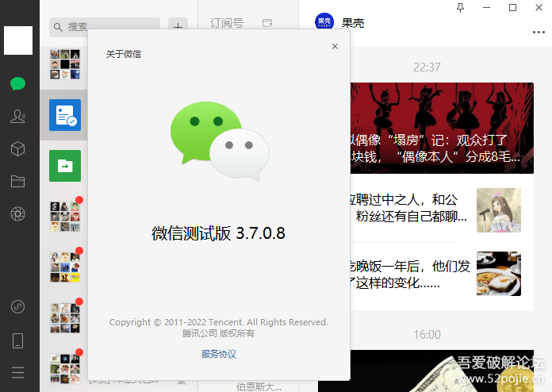
Task: Pin the window with the pushpin icon
Action: [461, 8]
